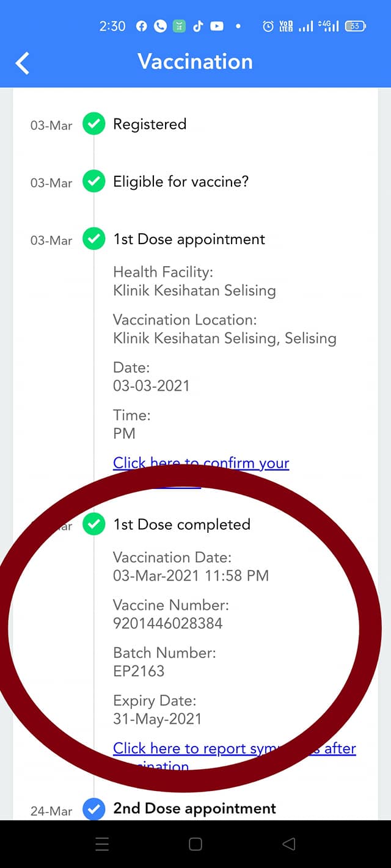
Task: Tap the alarm clock status icon
Action: (x=268, y=26)
